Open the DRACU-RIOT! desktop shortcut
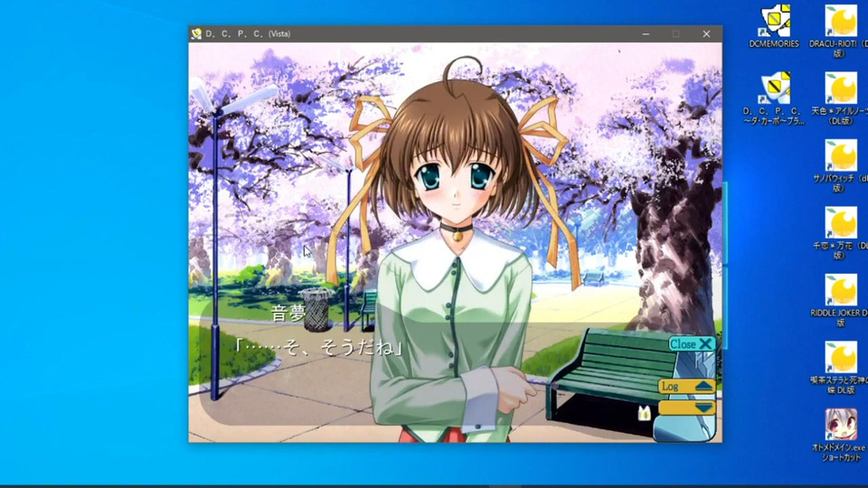The image size is (868, 488). pyautogui.click(x=840, y=31)
